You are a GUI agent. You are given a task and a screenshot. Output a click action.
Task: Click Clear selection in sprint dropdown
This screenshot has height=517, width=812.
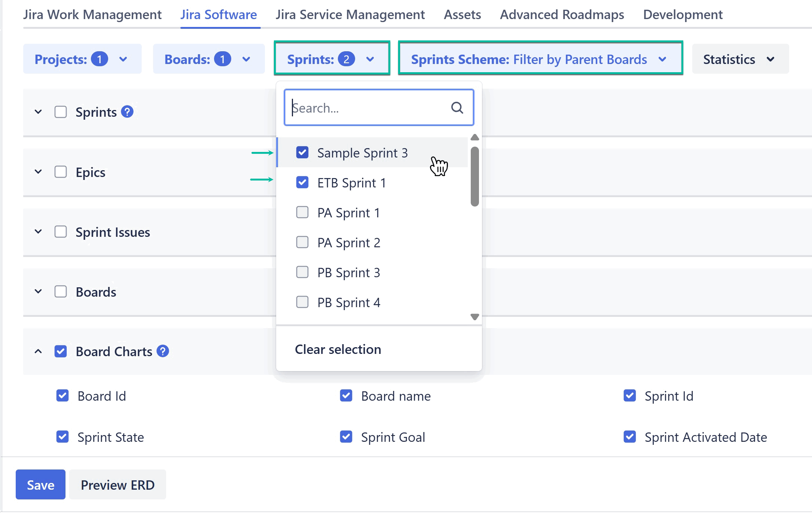pos(338,349)
